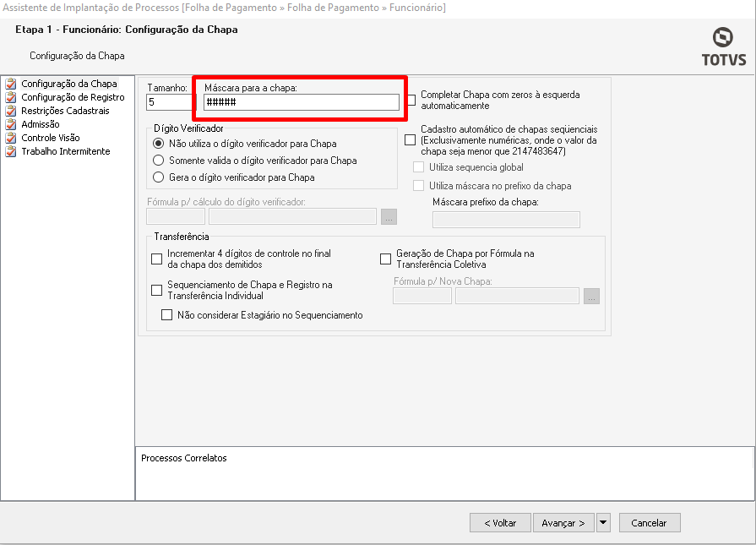Toggle 'Utiliza sequencia global' checkbox

pyautogui.click(x=418, y=167)
